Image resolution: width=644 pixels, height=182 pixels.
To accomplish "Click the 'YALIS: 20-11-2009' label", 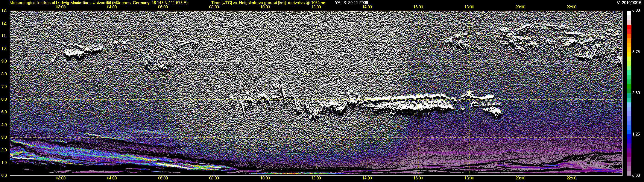I will 351,3.
